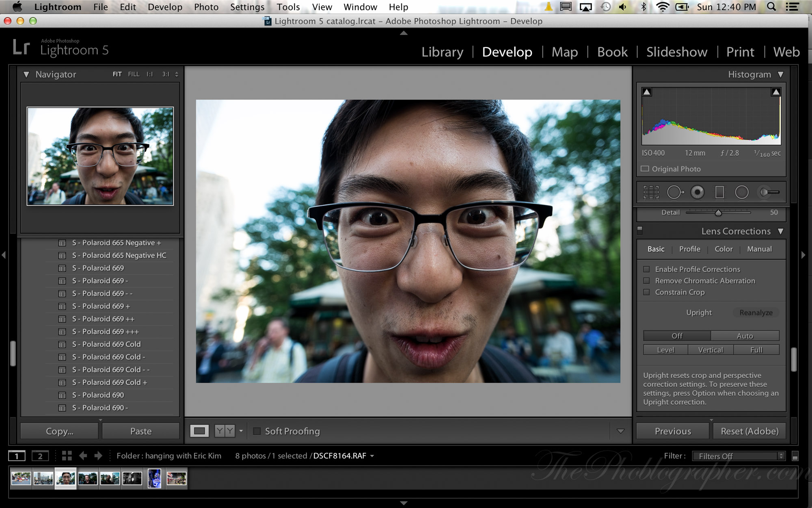
Task: Adjust the Detail slider handle
Action: pyautogui.click(x=718, y=213)
